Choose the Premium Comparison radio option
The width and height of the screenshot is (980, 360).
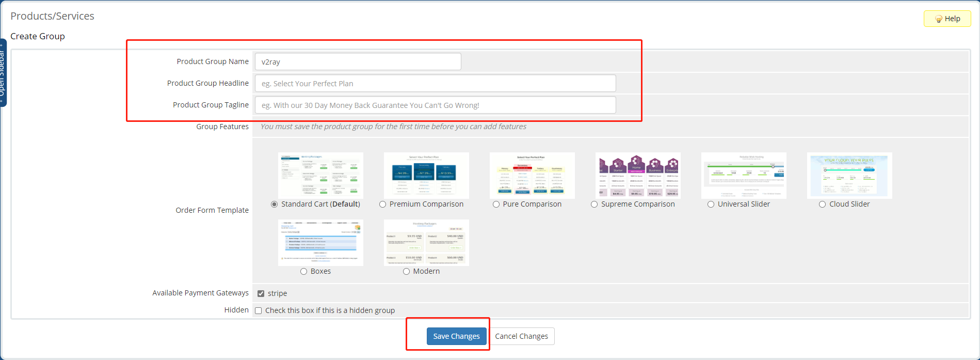point(383,205)
